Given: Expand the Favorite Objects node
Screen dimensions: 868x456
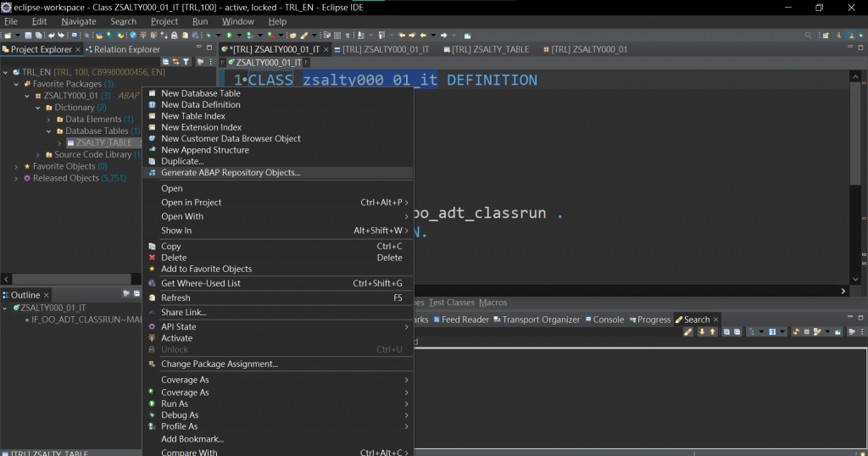Looking at the screenshot, I should [x=16, y=167].
